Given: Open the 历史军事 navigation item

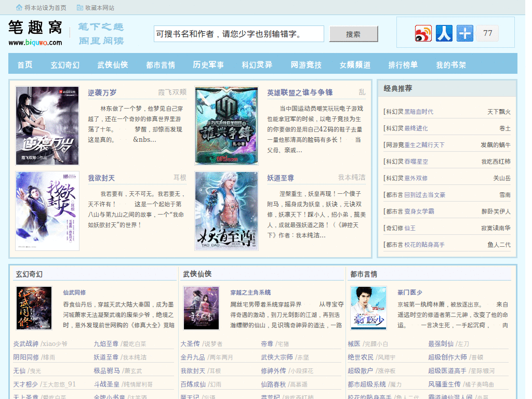Looking at the screenshot, I should click(x=208, y=65).
